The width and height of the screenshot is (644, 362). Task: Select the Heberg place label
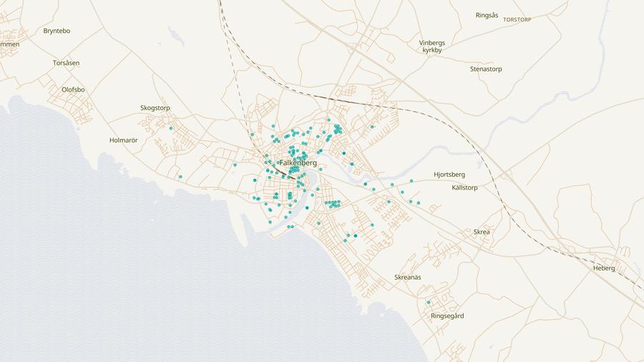pos(604,268)
